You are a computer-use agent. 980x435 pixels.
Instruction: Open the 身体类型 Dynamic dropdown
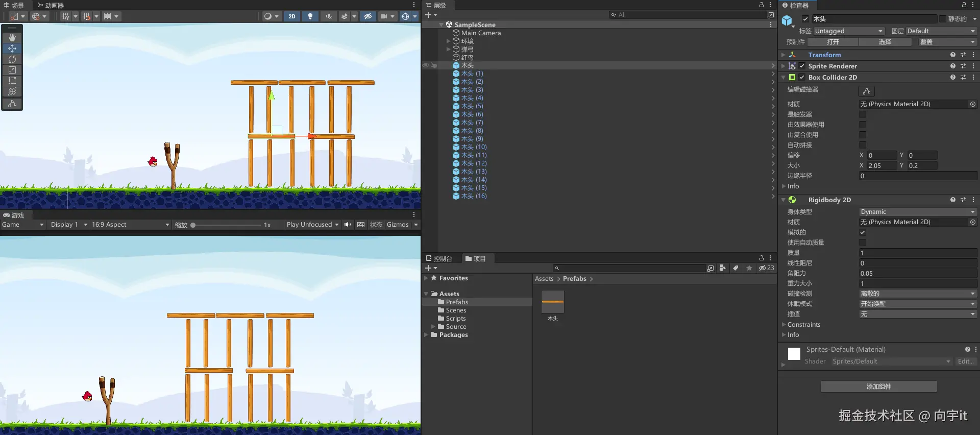pos(918,212)
